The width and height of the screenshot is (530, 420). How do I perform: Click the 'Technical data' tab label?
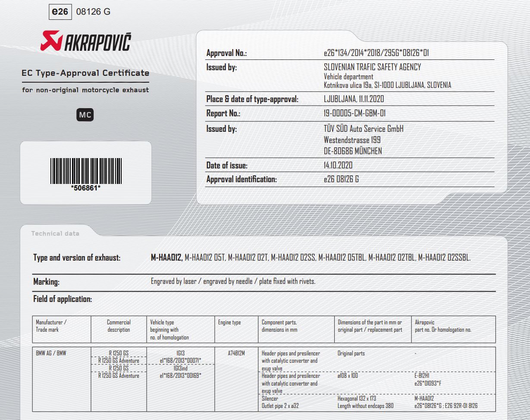click(x=55, y=233)
